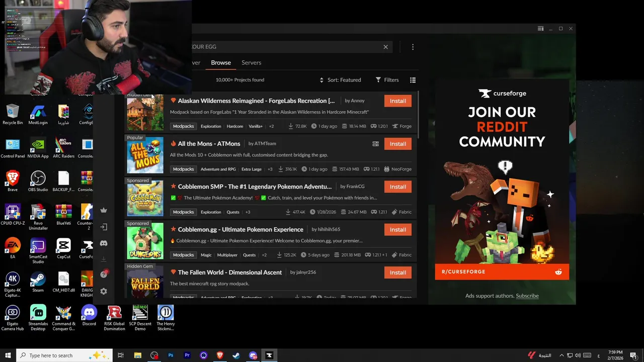Screen dimensions: 644x362
Task: Open the Sort: Featured dropdown
Action: (340, 80)
